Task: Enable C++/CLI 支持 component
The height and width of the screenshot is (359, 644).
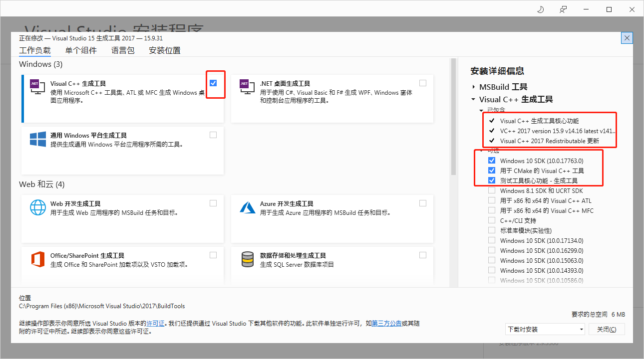Action: pos(491,220)
